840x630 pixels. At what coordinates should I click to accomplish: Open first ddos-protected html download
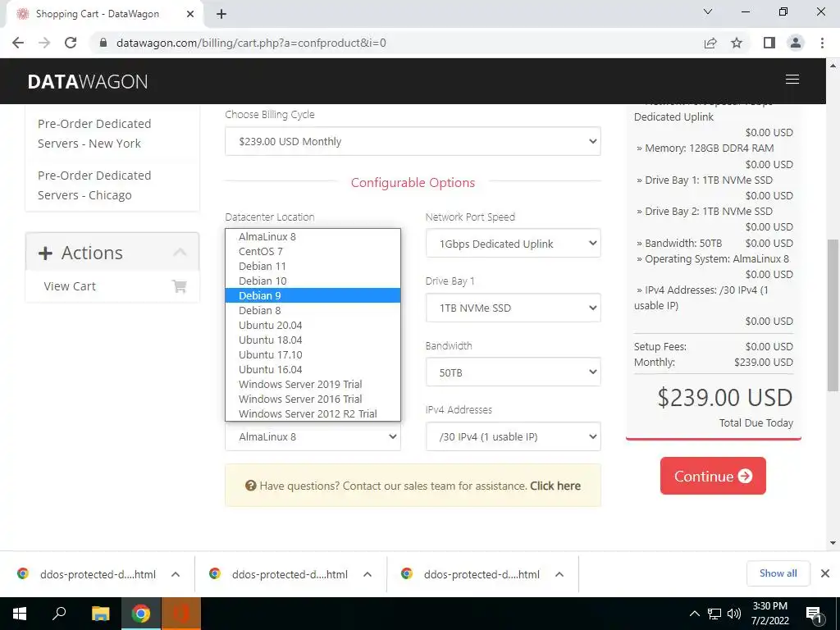click(98, 574)
